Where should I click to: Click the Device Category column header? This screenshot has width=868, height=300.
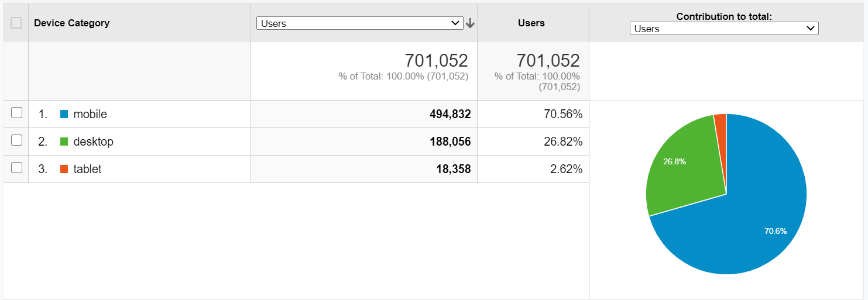click(72, 23)
